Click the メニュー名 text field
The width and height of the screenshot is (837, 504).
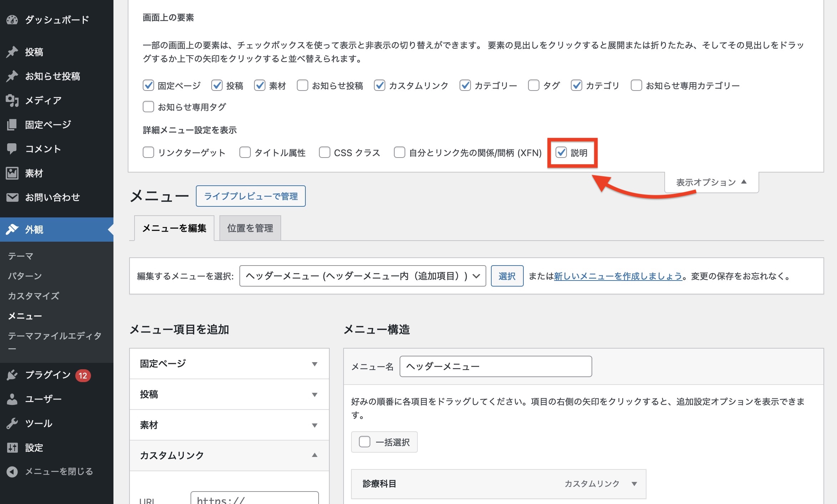[x=495, y=366]
